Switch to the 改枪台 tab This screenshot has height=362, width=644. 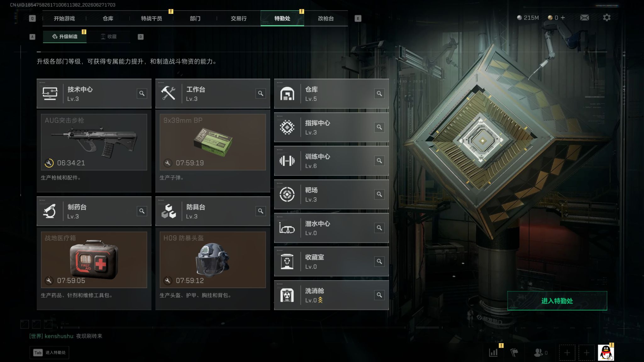pos(326,19)
